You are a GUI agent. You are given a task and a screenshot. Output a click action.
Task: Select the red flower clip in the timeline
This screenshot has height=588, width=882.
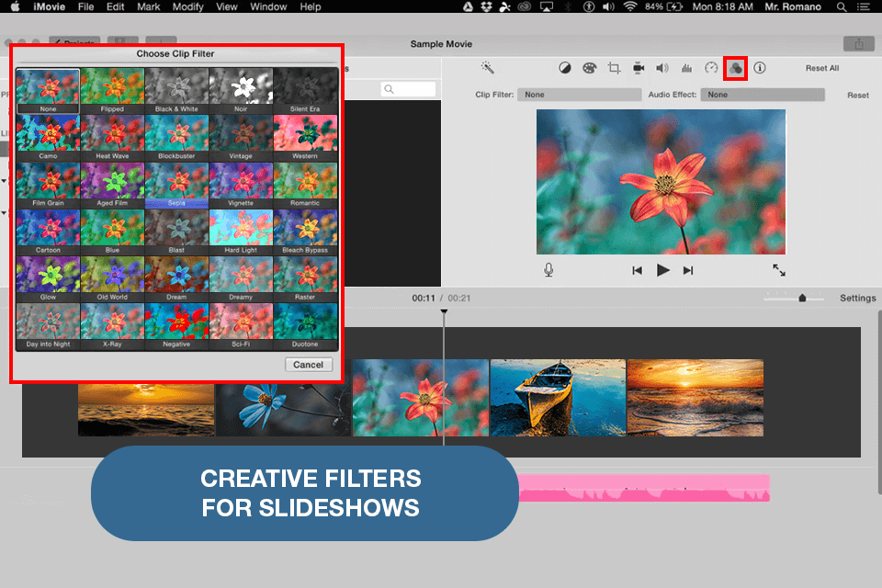(420, 398)
